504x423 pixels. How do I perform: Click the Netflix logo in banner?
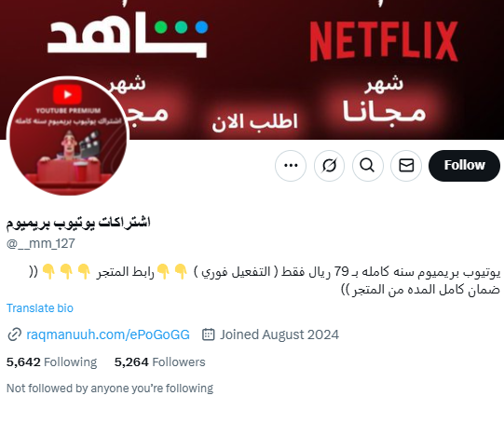[x=384, y=42]
